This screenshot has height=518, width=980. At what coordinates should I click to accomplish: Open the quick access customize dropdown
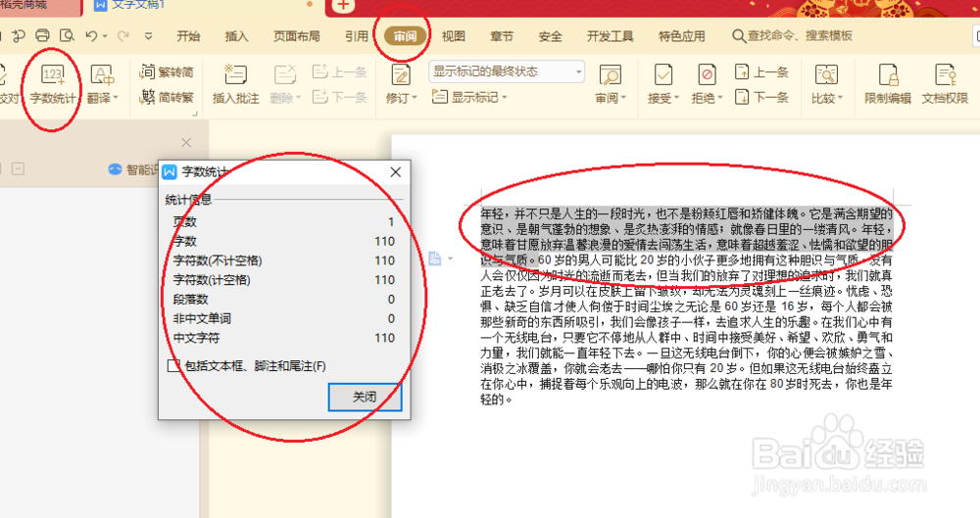tap(148, 36)
